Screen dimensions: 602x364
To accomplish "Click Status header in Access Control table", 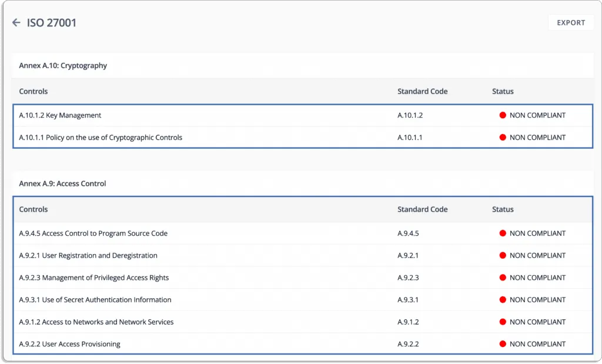I will coord(503,210).
